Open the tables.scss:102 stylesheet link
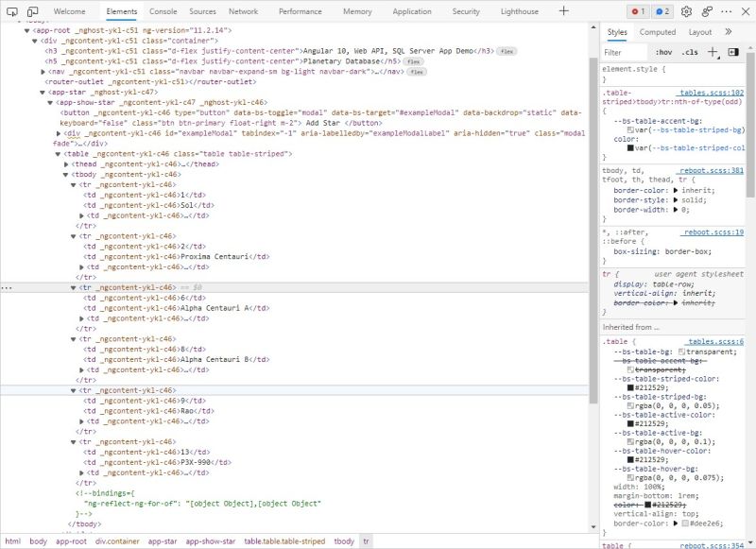The width and height of the screenshot is (756, 549). tap(712, 94)
